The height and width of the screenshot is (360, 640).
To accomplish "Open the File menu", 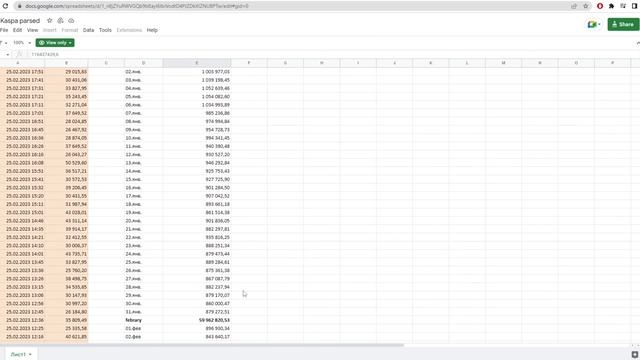I will (x=4, y=30).
